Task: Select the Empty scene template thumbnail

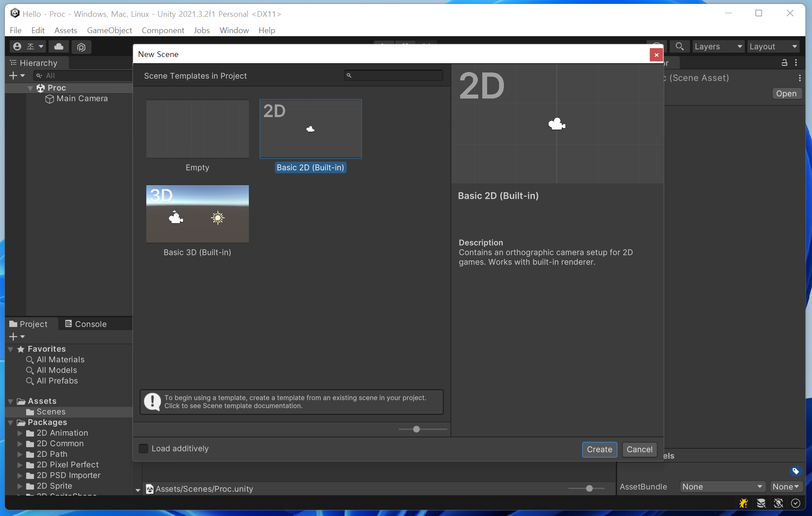Action: pos(198,129)
